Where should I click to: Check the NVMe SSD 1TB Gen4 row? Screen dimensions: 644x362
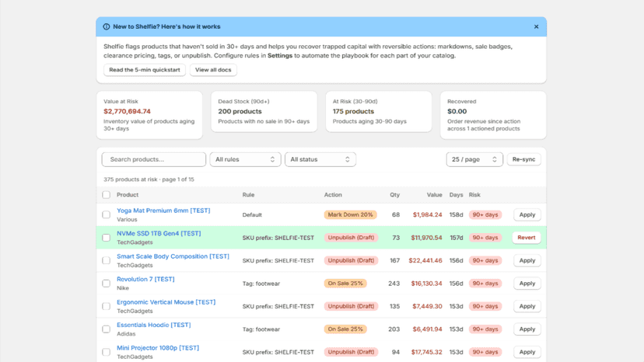(x=107, y=238)
